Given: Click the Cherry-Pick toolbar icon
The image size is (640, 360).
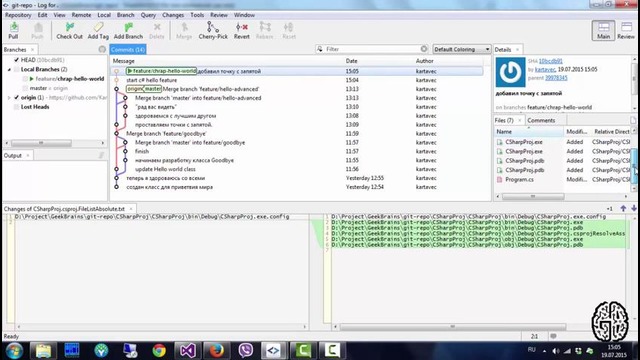Looking at the screenshot, I should pos(213,31).
